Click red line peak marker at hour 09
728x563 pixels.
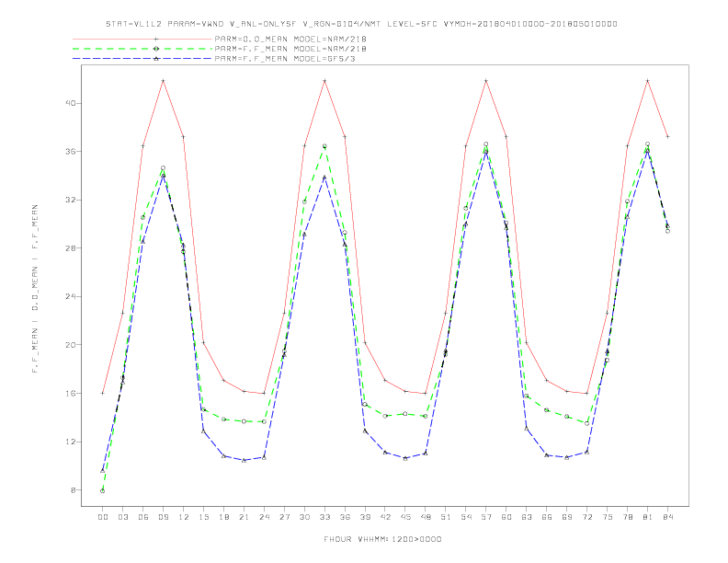pos(163,81)
